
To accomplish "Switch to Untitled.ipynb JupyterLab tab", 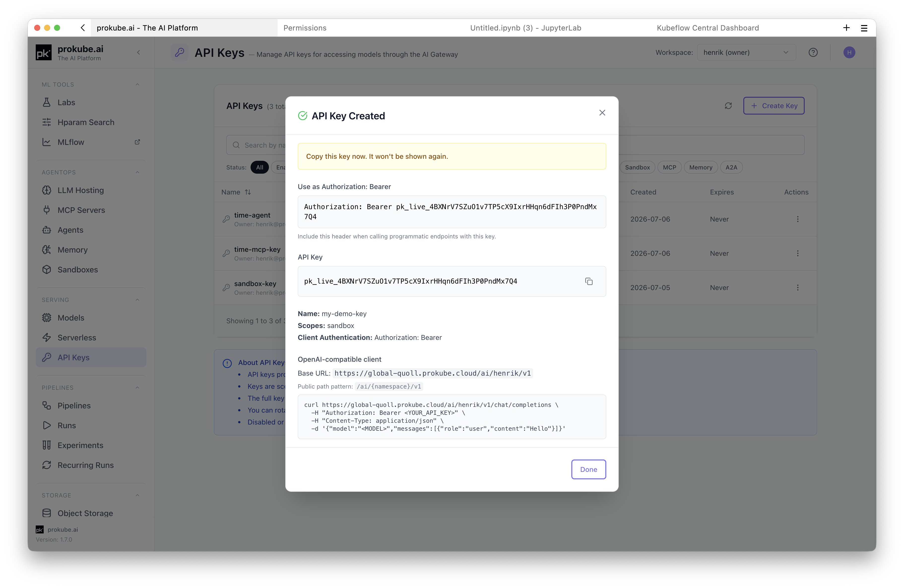I will click(526, 28).
